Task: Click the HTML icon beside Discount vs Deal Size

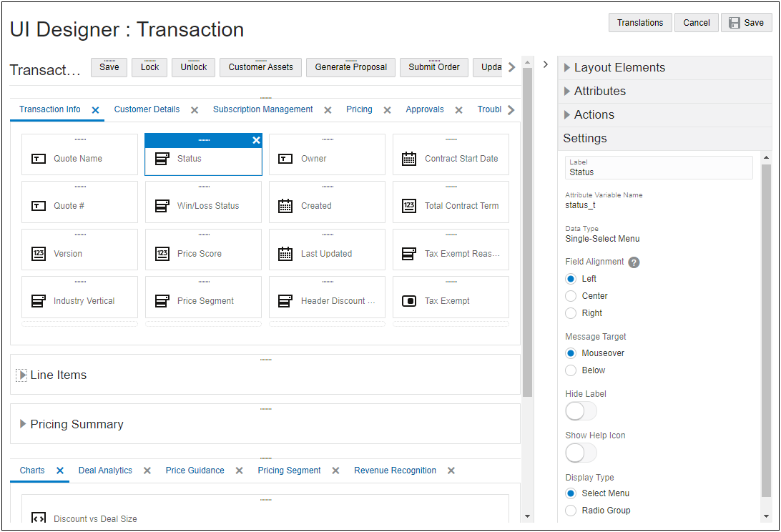Action: [x=39, y=518]
